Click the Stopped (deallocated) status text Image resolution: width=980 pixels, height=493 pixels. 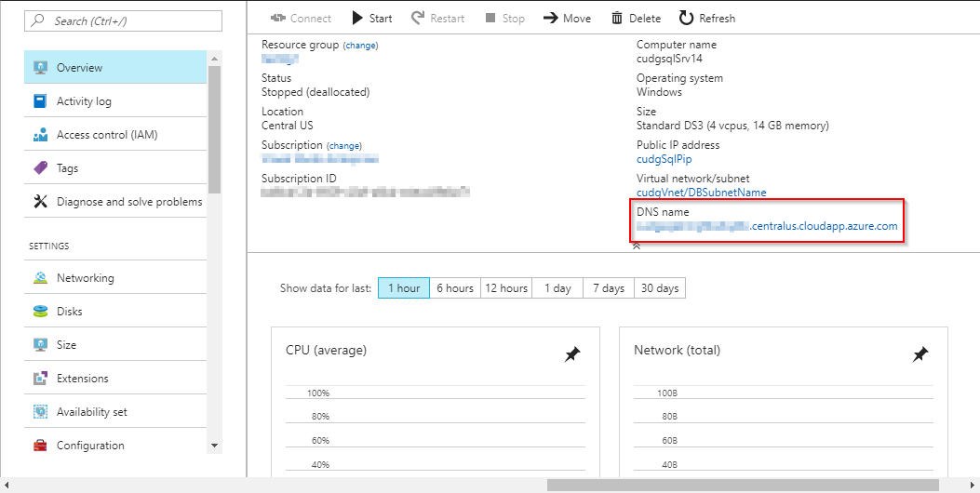pyautogui.click(x=315, y=92)
